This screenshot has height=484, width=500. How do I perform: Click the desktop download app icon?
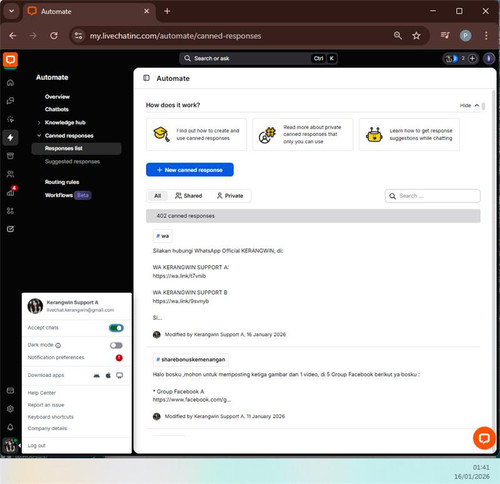pos(119,375)
